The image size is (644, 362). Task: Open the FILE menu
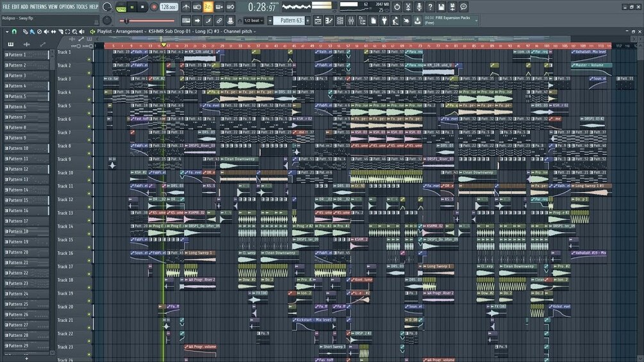click(6, 7)
